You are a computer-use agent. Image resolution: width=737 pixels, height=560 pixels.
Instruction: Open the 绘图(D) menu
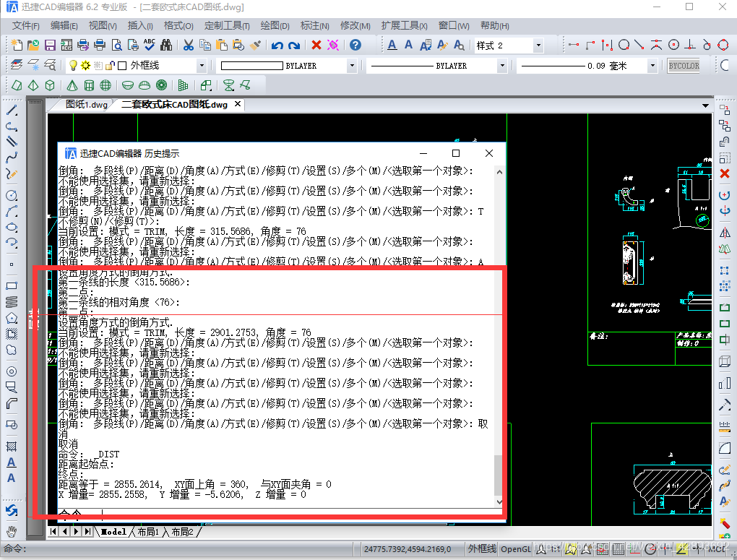click(x=275, y=25)
